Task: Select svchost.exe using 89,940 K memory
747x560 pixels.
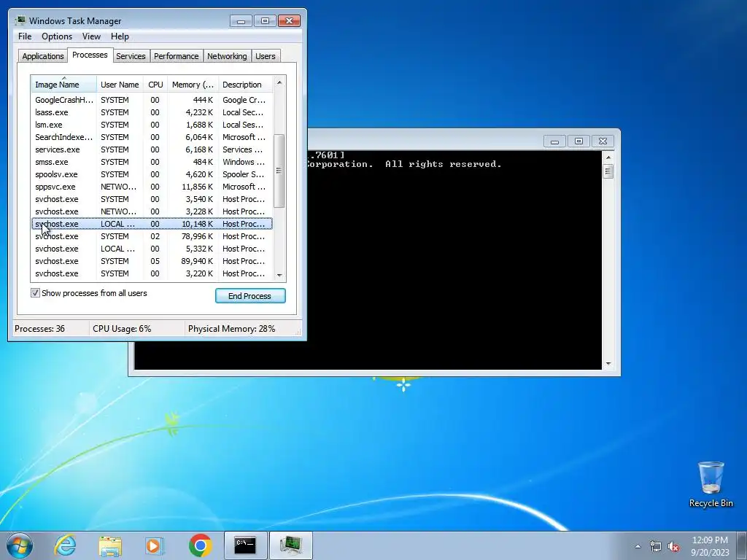Action: tap(152, 261)
